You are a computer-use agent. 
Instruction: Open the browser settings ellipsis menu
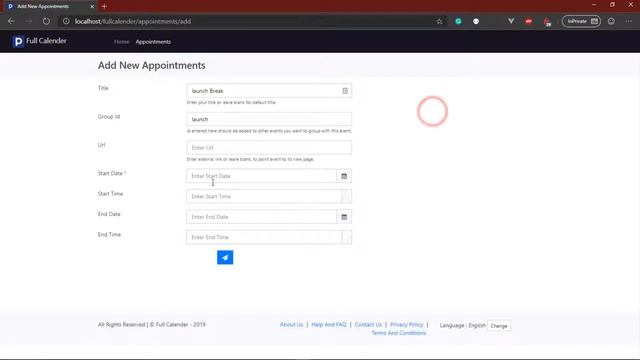(x=629, y=21)
